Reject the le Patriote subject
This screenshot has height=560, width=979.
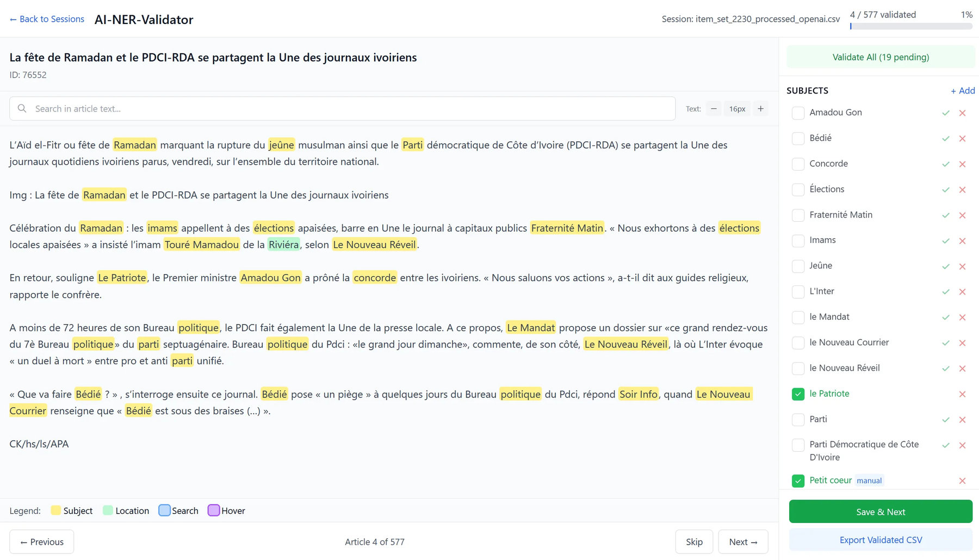962,394
